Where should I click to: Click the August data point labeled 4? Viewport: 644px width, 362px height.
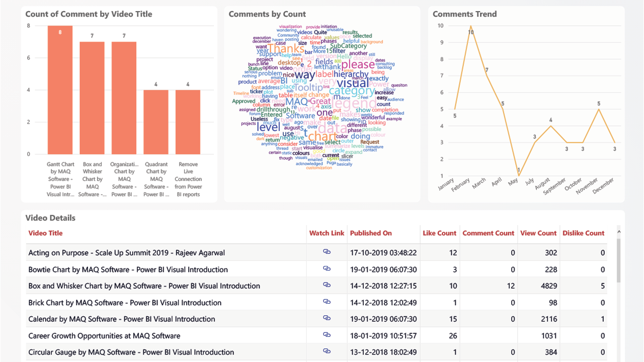[x=551, y=126]
